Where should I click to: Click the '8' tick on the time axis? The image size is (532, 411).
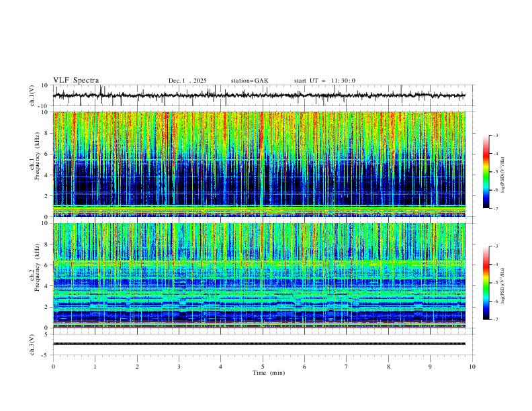click(388, 367)
